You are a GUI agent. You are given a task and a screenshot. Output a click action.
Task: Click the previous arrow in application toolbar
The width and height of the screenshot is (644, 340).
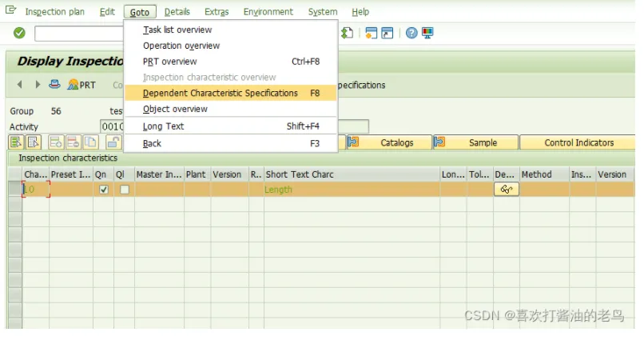coord(20,84)
